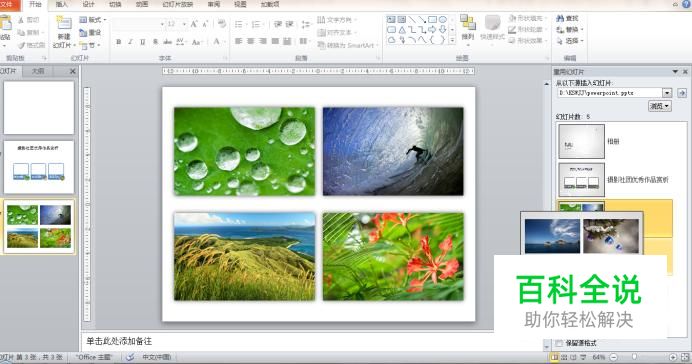Click the font color A icon

pos(217,42)
